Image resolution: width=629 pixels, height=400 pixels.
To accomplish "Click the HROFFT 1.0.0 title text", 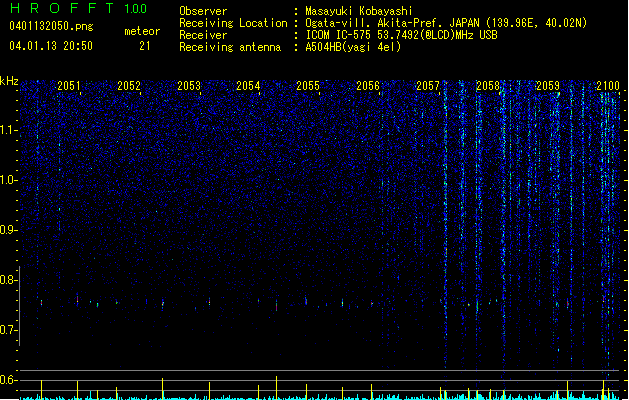I will (x=78, y=8).
